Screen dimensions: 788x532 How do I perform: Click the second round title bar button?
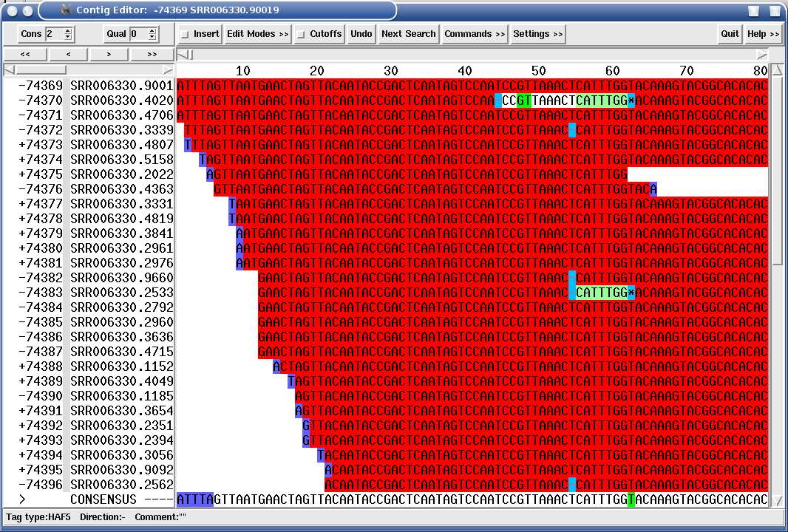[x=28, y=10]
